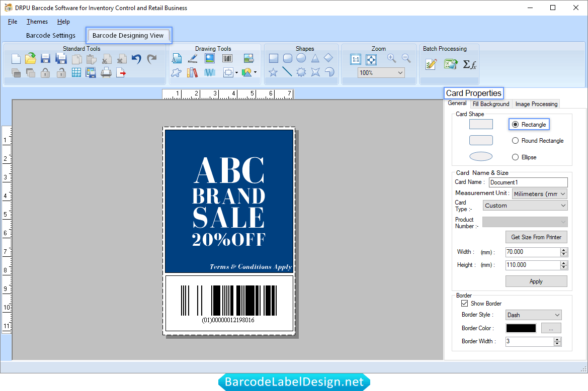Open the Sigma fx formula tool
Screen dimensions: 588x391
(469, 64)
